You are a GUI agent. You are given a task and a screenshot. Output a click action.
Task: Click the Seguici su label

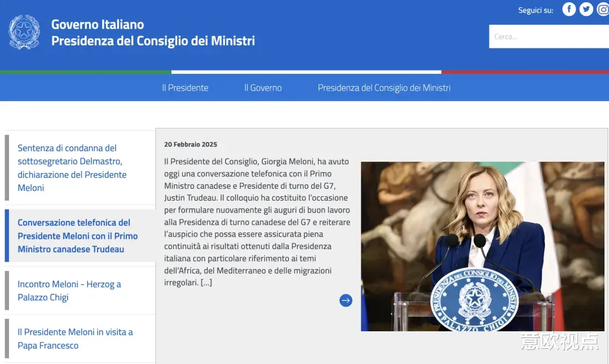536,11
